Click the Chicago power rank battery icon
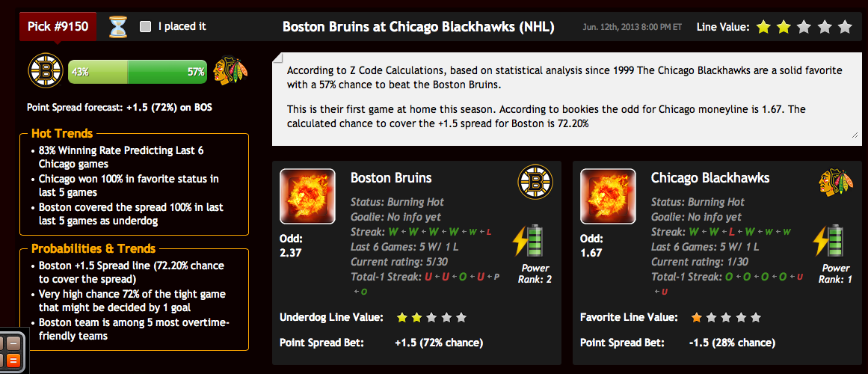This screenshot has height=374, width=868. pos(828,241)
